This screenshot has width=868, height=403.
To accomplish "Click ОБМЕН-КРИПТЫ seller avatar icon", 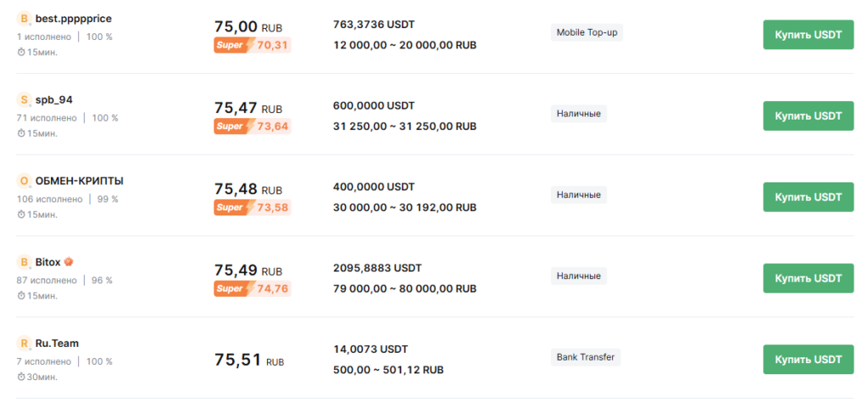I will coord(25,181).
